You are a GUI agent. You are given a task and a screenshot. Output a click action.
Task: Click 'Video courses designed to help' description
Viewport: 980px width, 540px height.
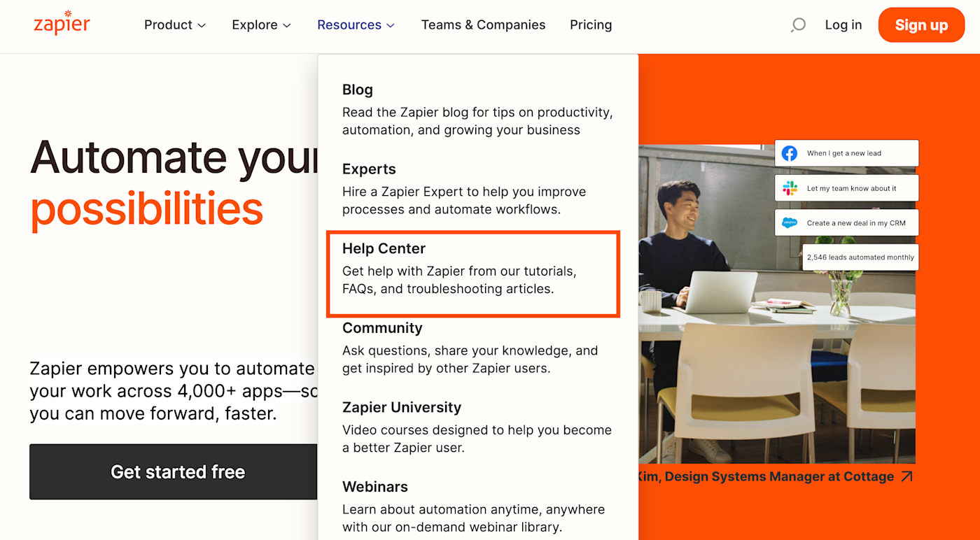pos(477,439)
